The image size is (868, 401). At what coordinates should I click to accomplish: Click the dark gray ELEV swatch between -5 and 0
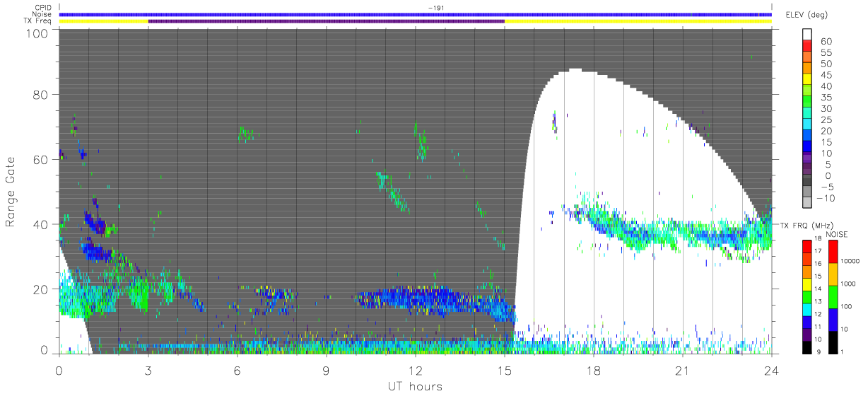coord(807,180)
